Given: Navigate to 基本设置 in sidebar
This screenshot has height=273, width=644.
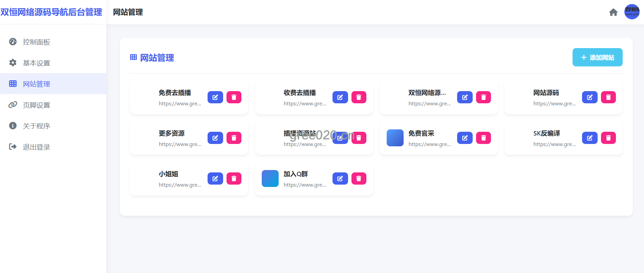Looking at the screenshot, I should click(37, 63).
